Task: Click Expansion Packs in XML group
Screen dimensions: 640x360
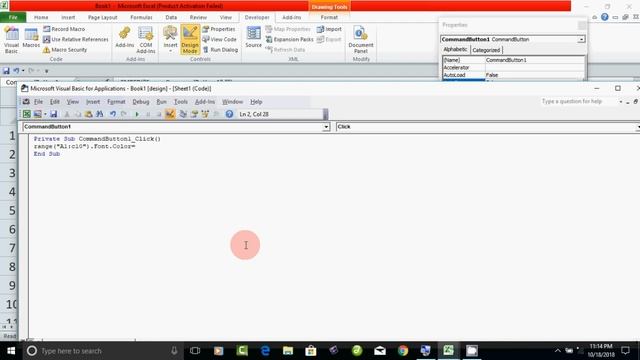Action: [289, 39]
